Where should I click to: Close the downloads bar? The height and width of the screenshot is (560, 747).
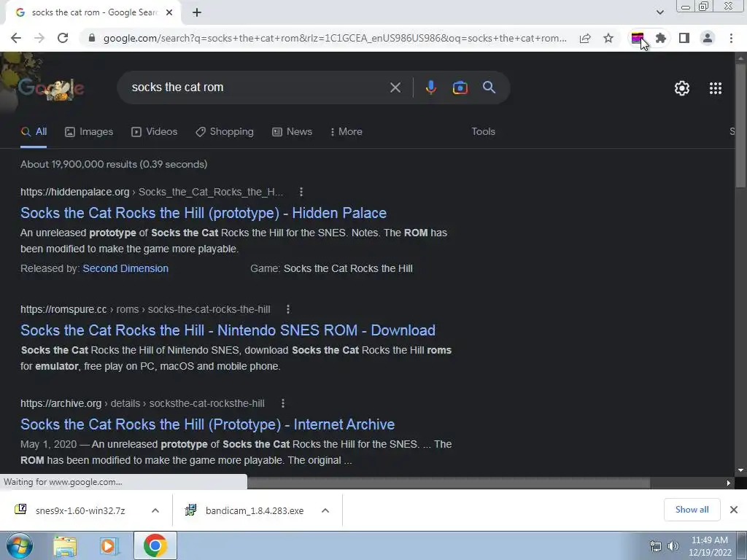pos(734,510)
